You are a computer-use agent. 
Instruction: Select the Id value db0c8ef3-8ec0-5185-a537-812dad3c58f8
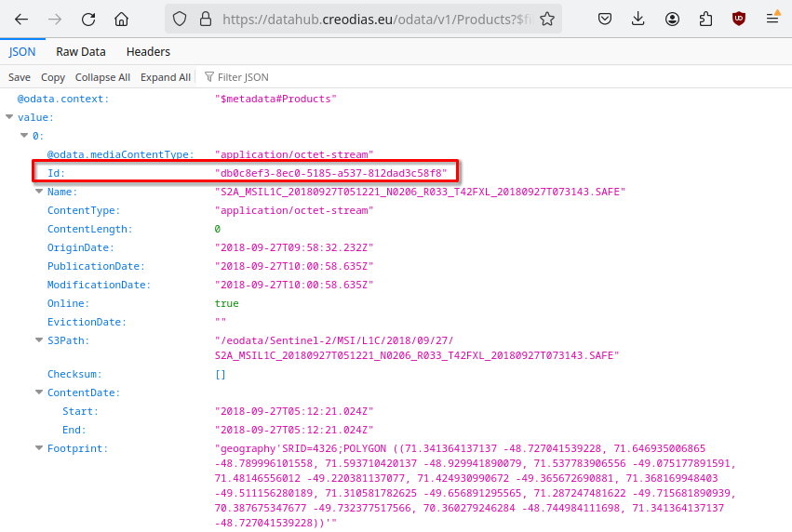(x=330, y=173)
